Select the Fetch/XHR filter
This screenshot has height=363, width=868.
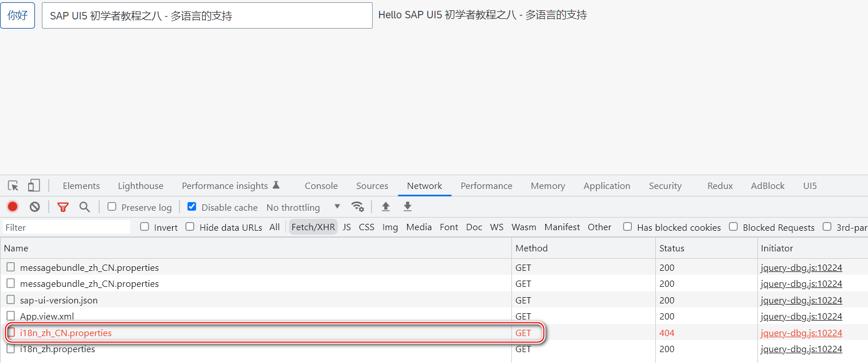tap(313, 227)
